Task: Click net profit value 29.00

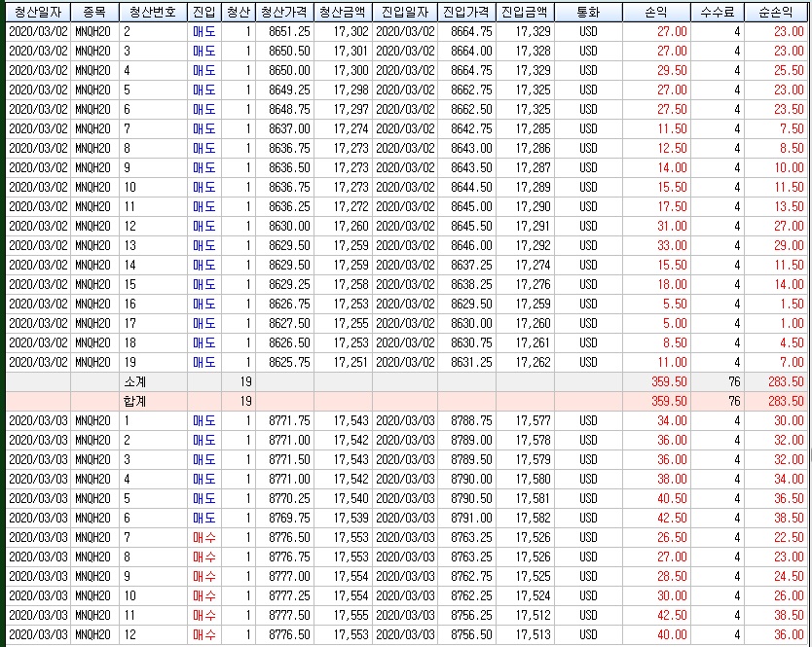Action: [789, 245]
